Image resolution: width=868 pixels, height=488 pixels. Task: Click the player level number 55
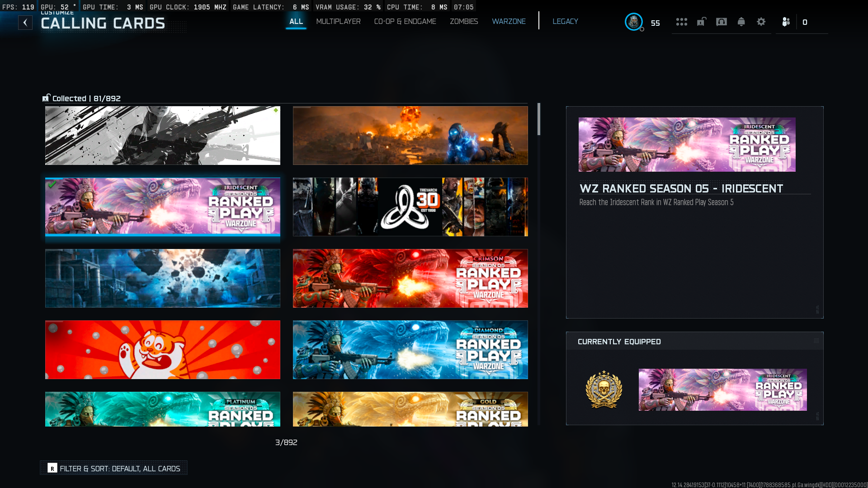(x=656, y=23)
